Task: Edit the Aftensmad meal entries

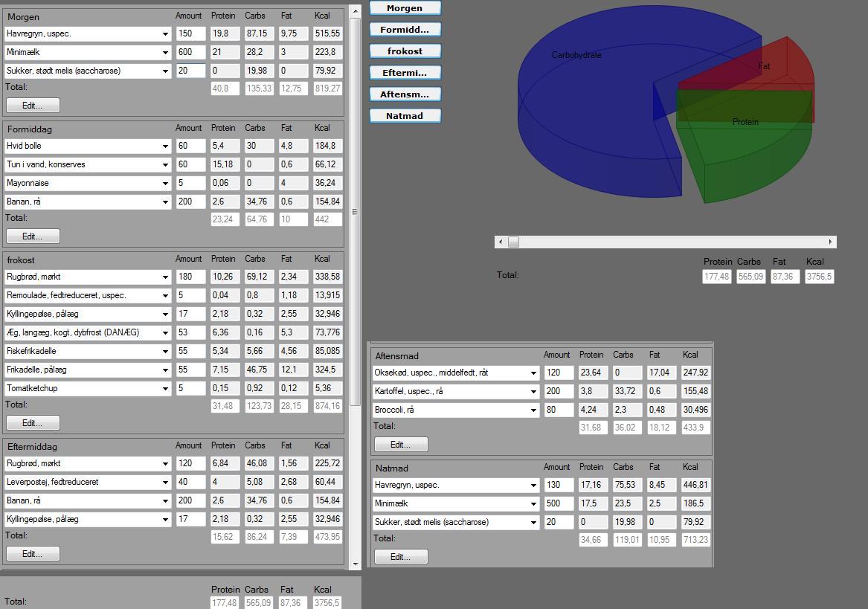Action: pyautogui.click(x=401, y=445)
